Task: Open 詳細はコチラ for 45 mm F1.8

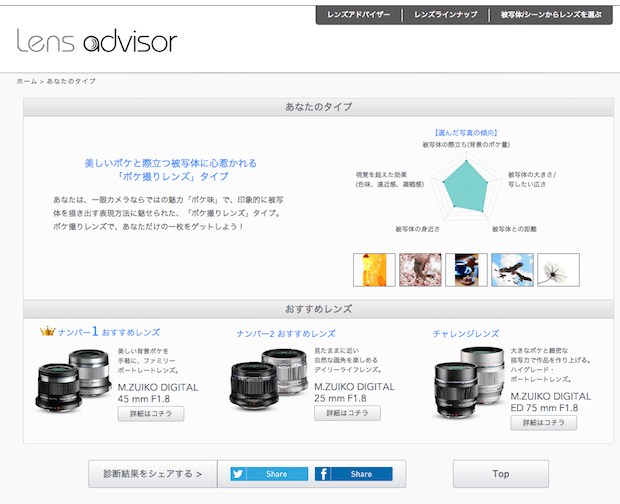Action: point(151,414)
